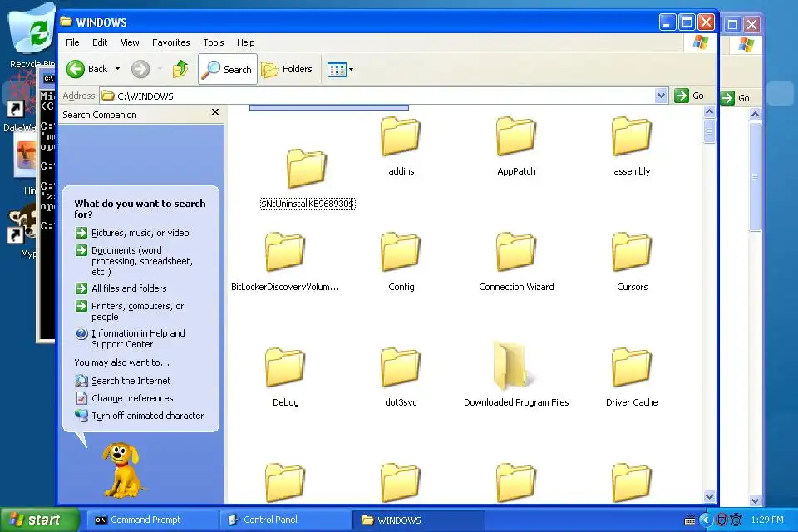
Task: Choose Documents search option
Action: point(142,261)
